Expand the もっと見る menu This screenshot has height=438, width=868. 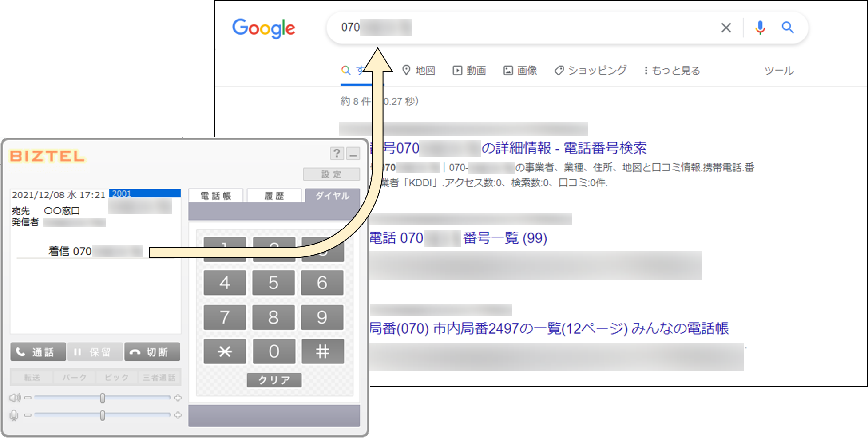coord(672,71)
